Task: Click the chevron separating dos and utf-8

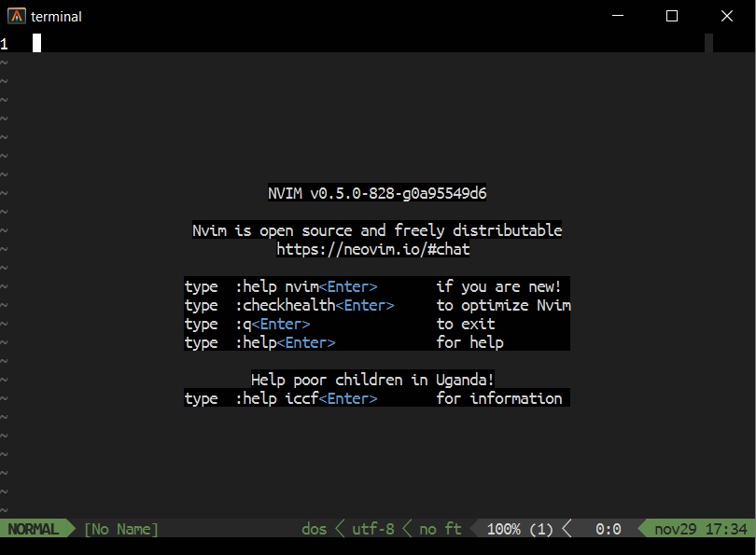Action: (x=339, y=528)
